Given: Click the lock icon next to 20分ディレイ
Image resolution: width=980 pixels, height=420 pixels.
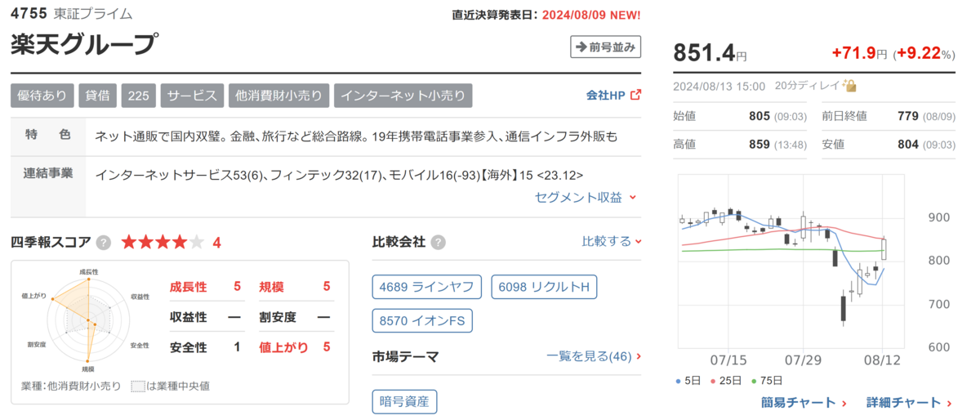Looking at the screenshot, I should point(849,86).
